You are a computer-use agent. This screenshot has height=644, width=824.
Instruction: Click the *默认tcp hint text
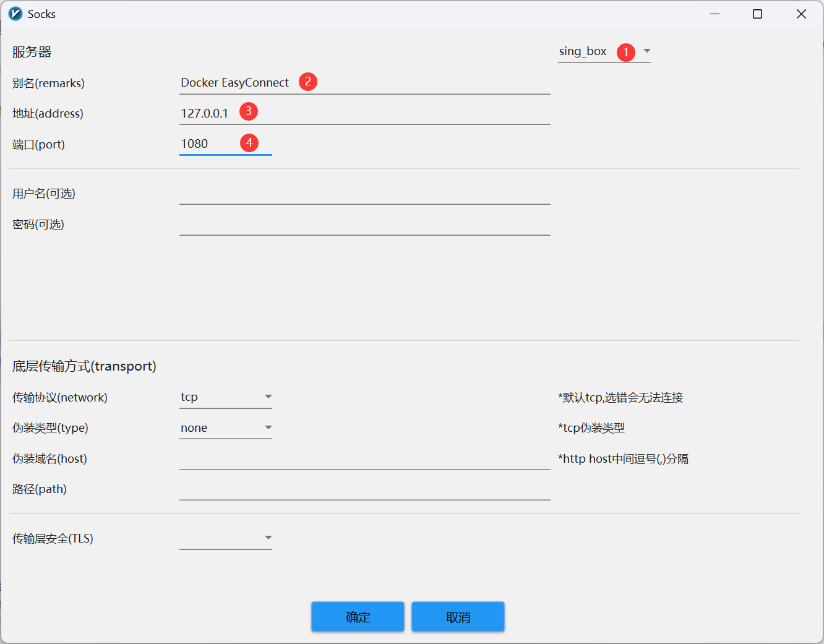(620, 397)
